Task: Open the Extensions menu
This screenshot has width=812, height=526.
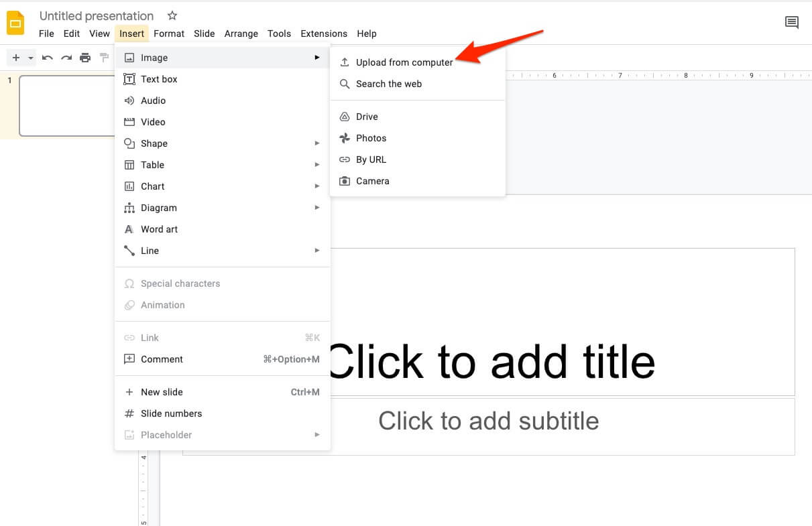Action: pos(324,34)
